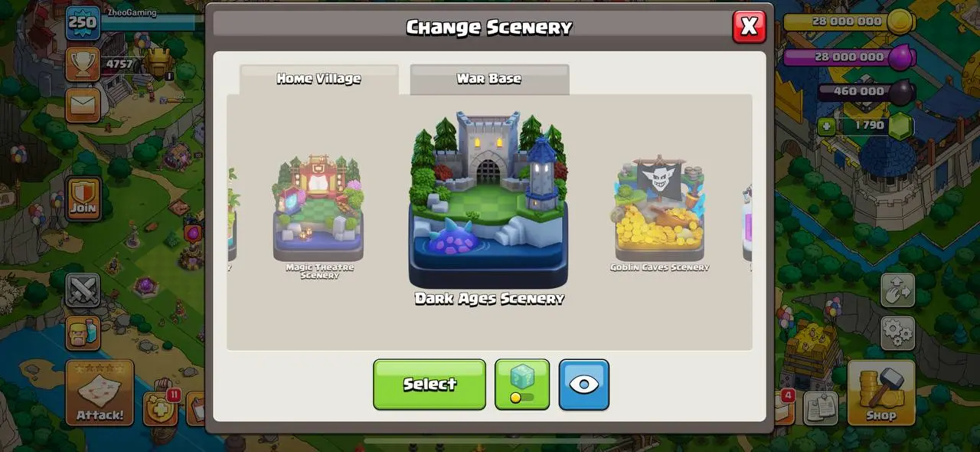
Task: Tap the Join clan shield icon
Action: pyautogui.click(x=83, y=198)
